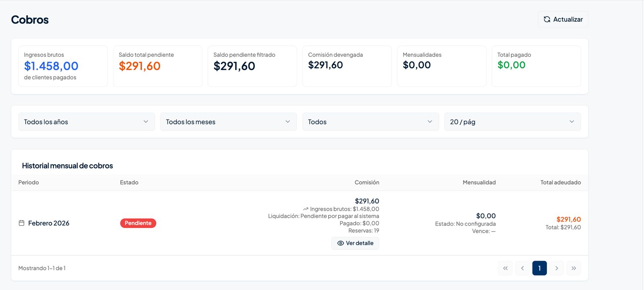The height and width of the screenshot is (290, 644).
Task: Click the Periodo column header
Action: [29, 182]
